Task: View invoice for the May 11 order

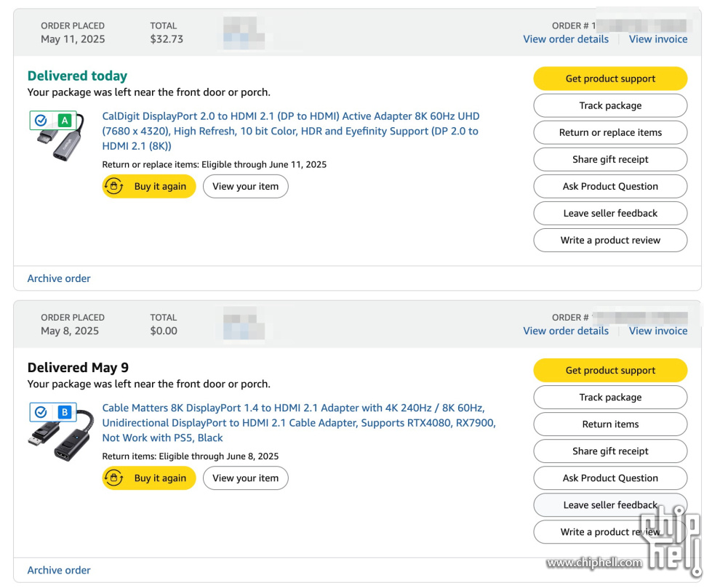Action: (x=658, y=39)
